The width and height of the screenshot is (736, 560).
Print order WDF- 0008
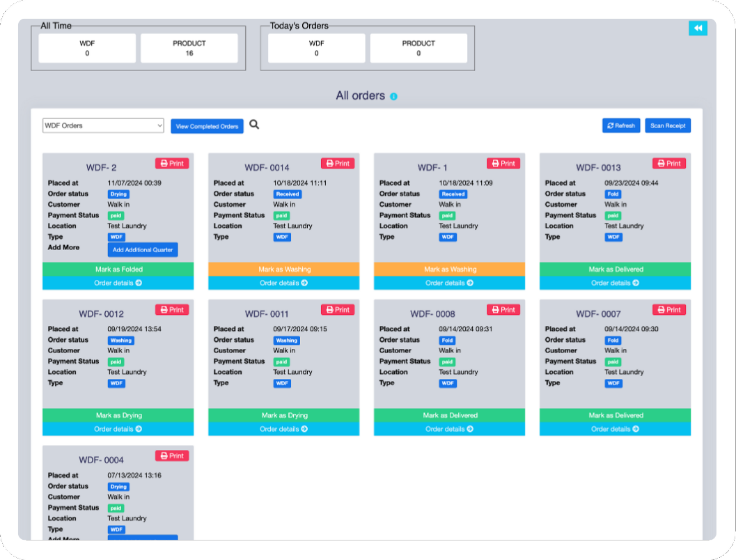pos(503,309)
